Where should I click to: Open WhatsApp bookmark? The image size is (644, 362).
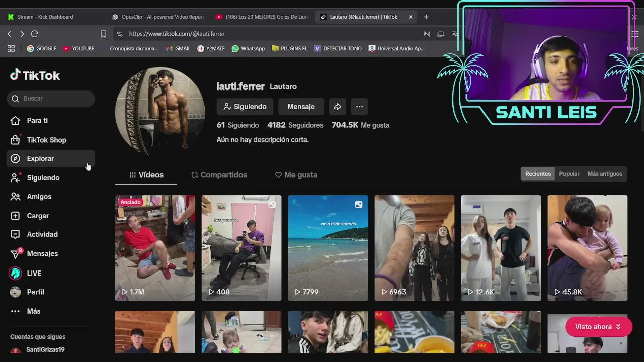click(x=248, y=49)
